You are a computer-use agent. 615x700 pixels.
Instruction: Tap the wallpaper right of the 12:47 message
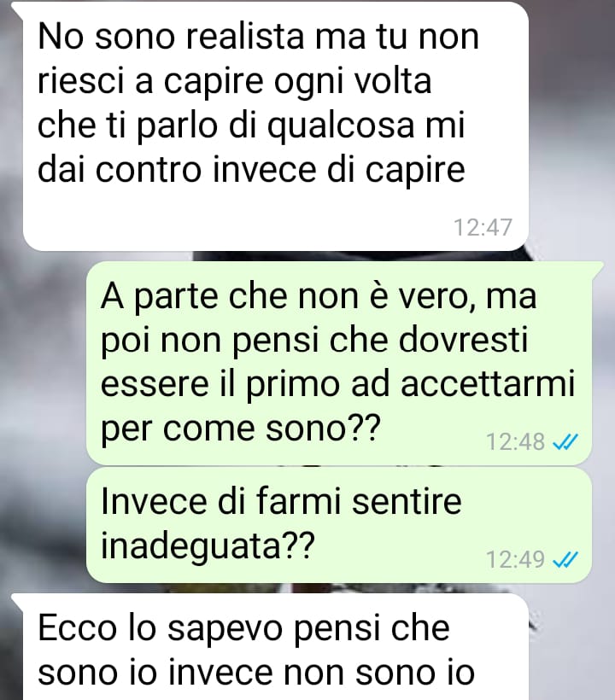[571, 125]
